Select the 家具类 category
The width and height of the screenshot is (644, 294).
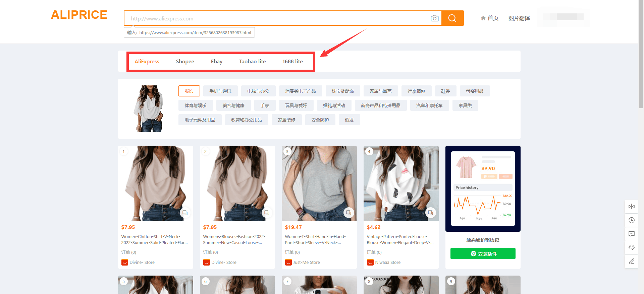pos(465,105)
